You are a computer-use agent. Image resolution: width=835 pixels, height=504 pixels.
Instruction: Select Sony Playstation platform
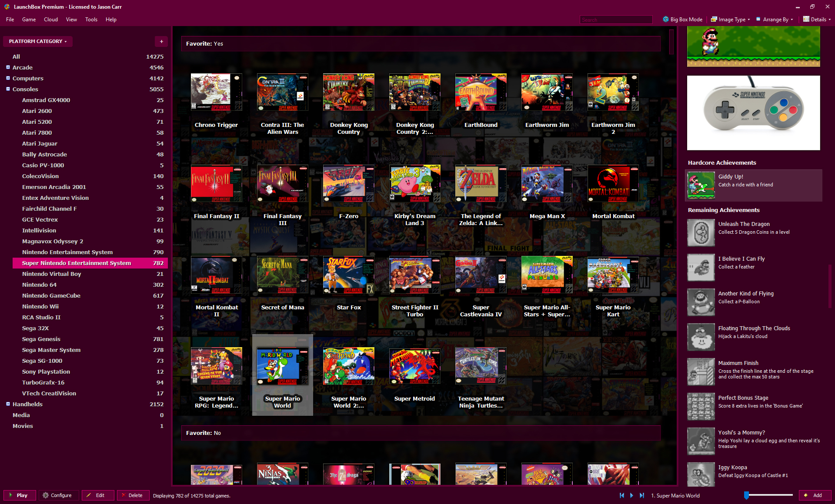pyautogui.click(x=90, y=371)
